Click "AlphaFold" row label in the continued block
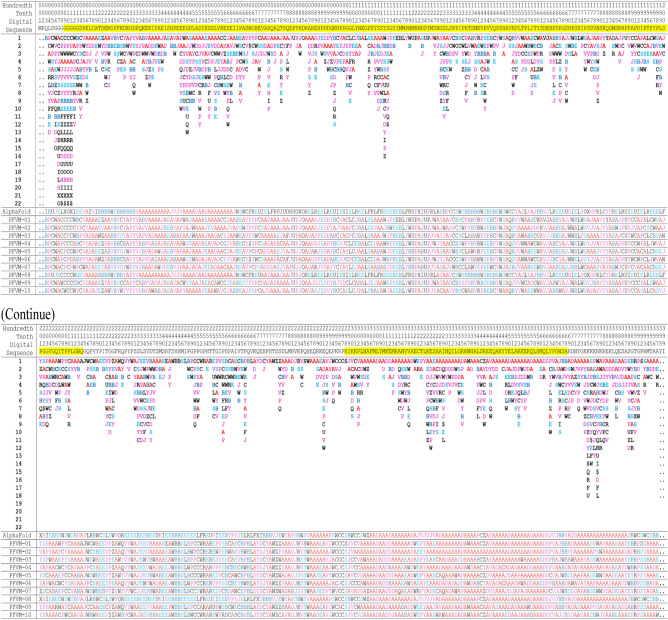 [x=17, y=535]
